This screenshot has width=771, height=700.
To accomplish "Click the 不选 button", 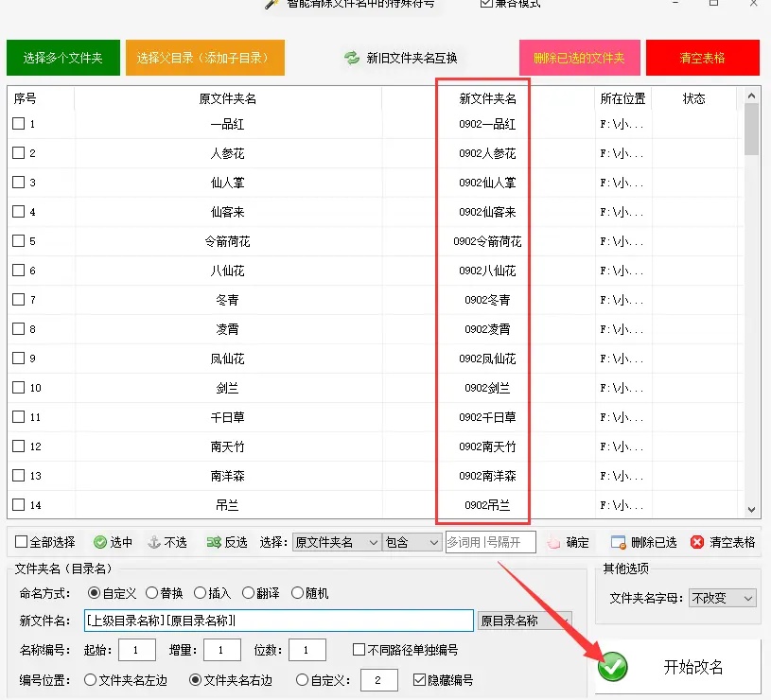I will point(167,542).
